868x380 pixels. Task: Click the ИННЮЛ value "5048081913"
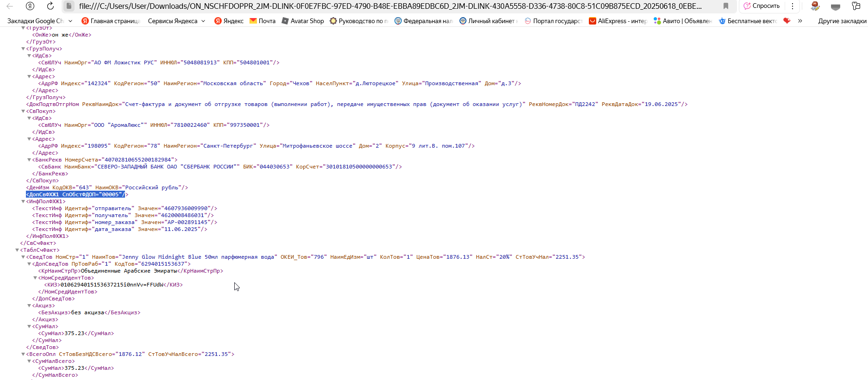[200, 62]
